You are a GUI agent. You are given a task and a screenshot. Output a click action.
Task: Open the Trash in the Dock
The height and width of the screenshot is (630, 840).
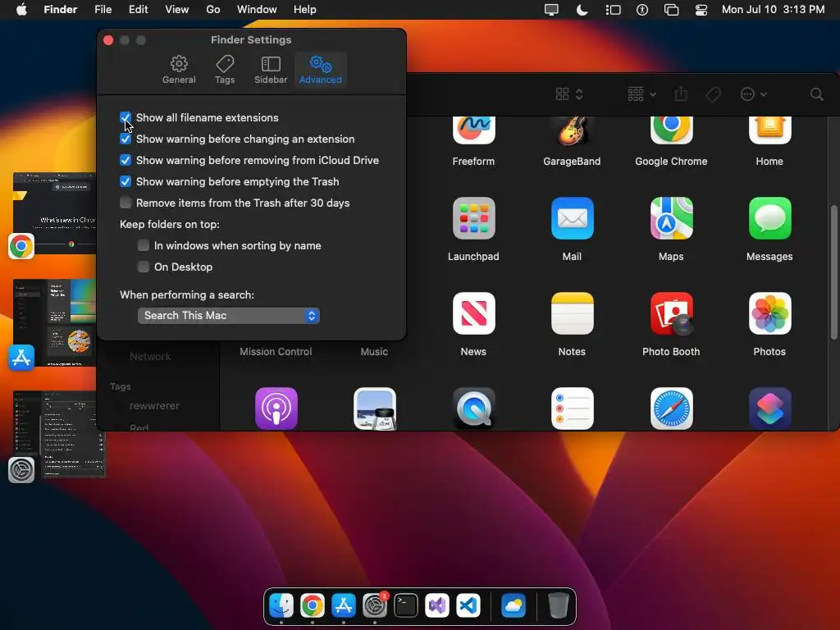click(x=558, y=605)
